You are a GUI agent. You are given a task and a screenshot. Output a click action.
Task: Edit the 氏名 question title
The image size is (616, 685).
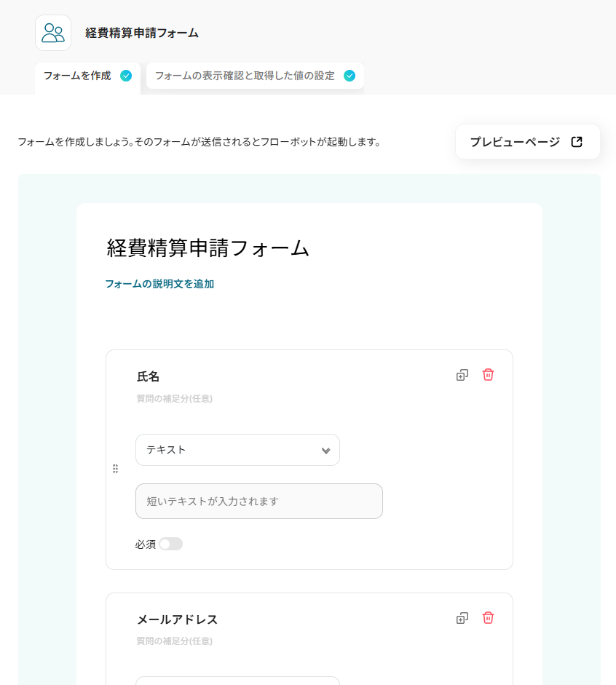[148, 376]
